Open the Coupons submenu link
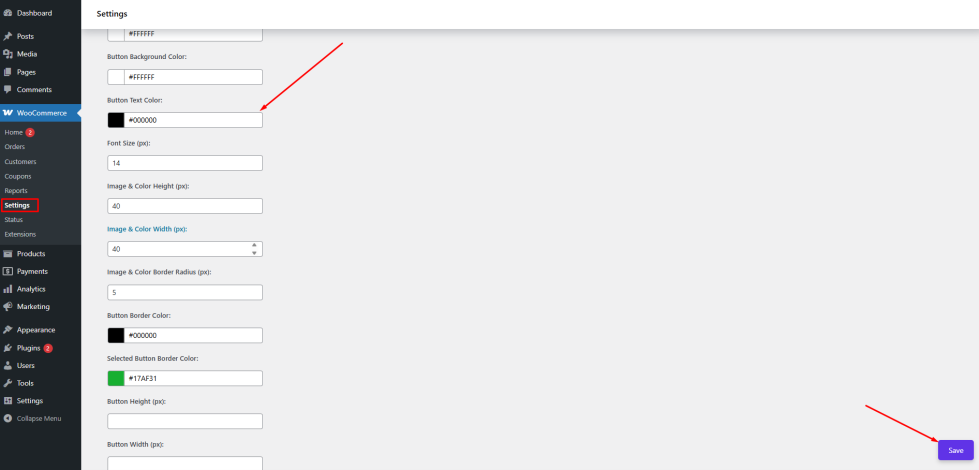This screenshot has height=470, width=979. point(18,176)
